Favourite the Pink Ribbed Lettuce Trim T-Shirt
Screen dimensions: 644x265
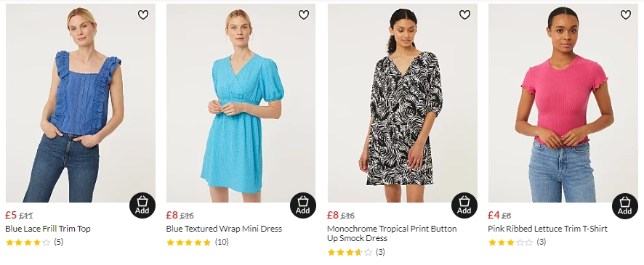pyautogui.click(x=626, y=15)
